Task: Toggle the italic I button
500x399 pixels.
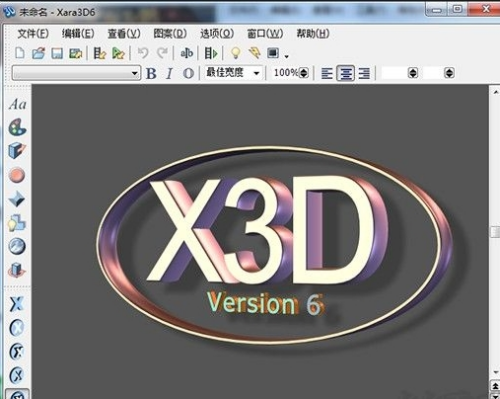Action: coord(170,73)
